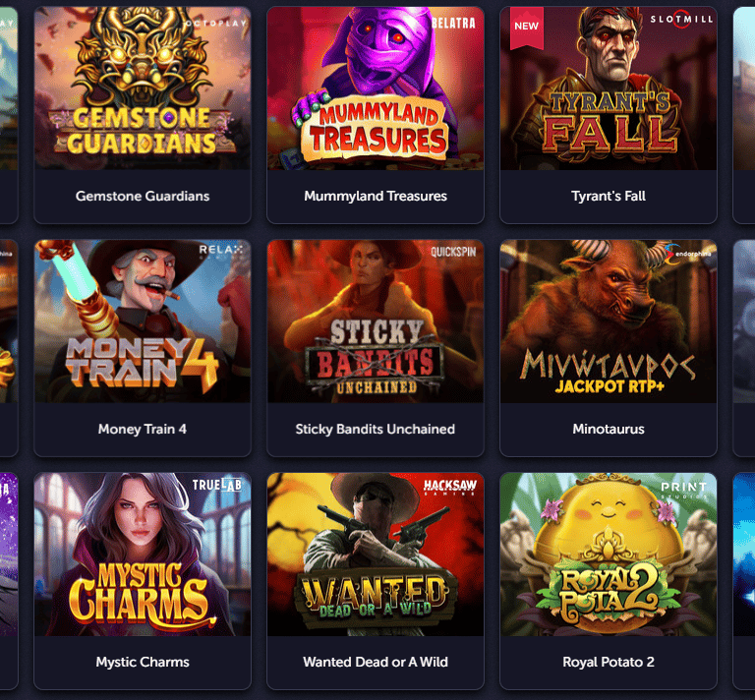
Task: Launch Tyrant's Fall from its cover image
Action: tap(609, 88)
